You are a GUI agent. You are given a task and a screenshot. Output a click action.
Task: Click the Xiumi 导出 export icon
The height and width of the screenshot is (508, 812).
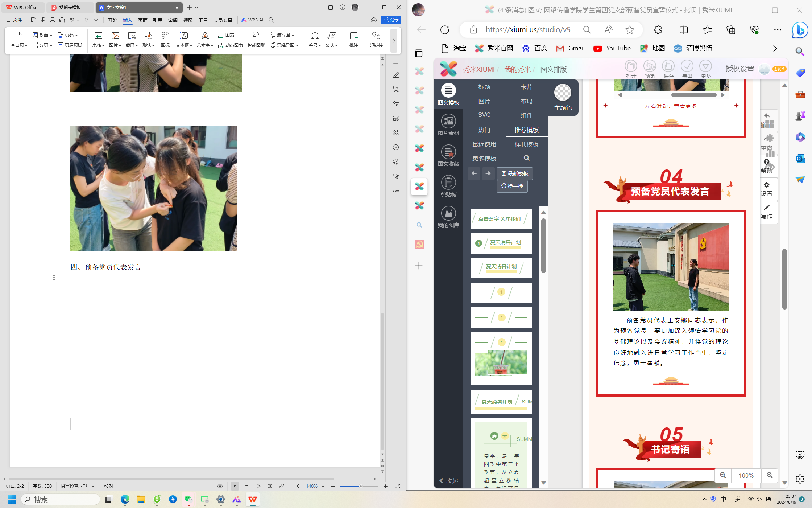click(x=687, y=69)
